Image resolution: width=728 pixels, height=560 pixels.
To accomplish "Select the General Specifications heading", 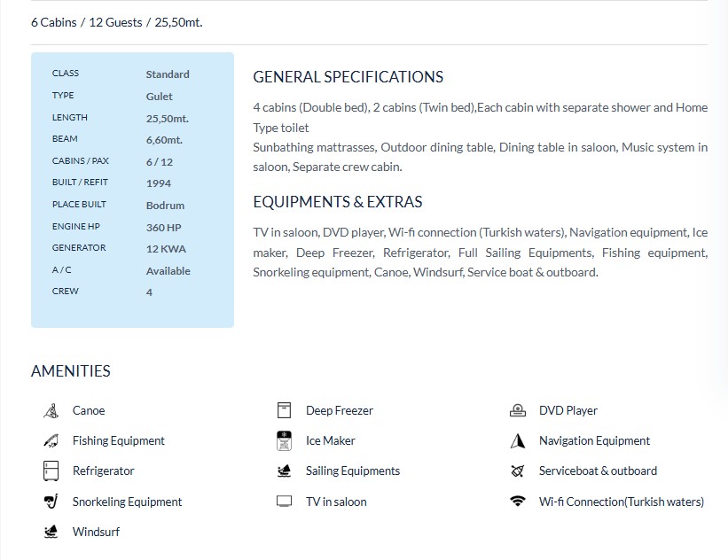I will (x=348, y=77).
